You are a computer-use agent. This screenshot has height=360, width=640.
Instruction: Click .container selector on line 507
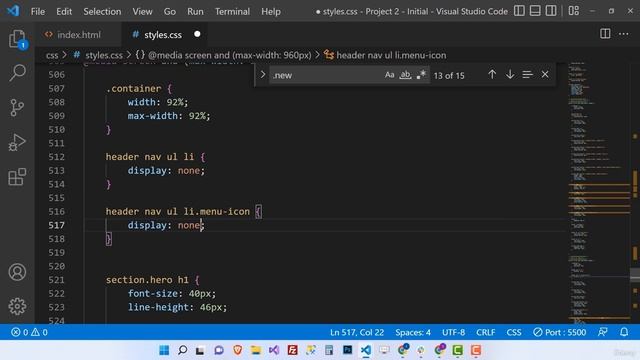133,89
